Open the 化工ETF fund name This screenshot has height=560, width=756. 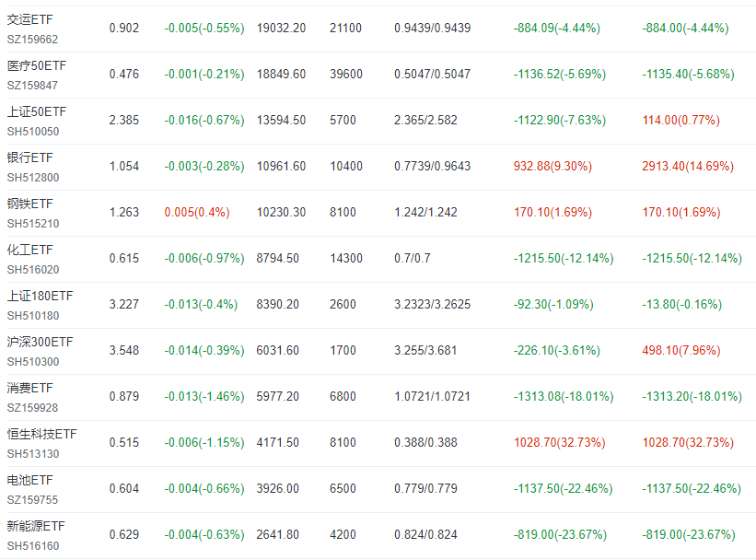coord(29,250)
